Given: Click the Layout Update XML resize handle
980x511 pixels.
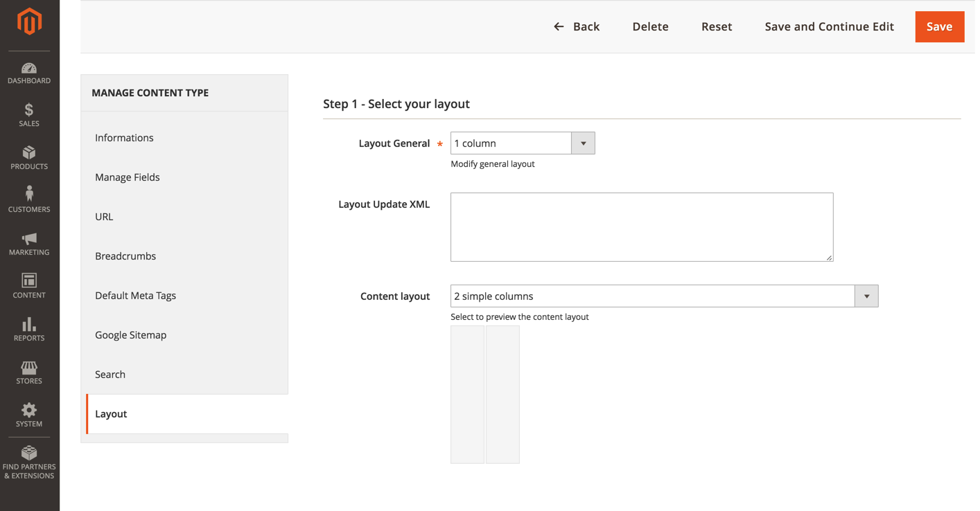Looking at the screenshot, I should pos(829,258).
